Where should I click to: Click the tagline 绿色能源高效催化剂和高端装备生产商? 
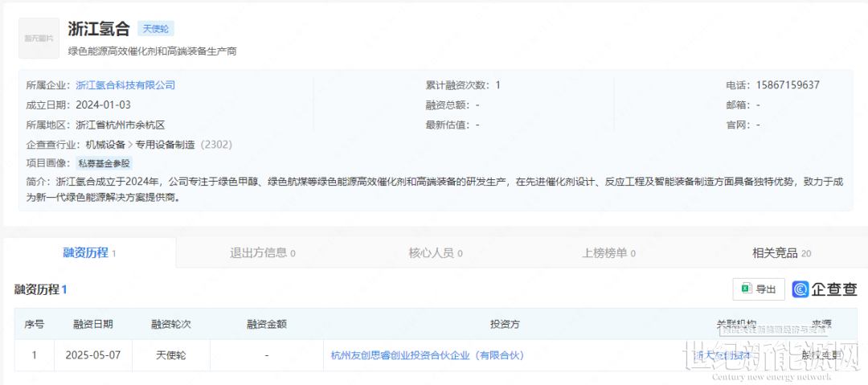tap(152, 51)
